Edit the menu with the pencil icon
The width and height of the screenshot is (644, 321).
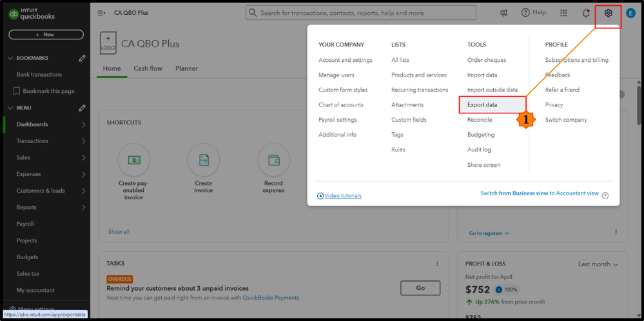pyautogui.click(x=82, y=108)
